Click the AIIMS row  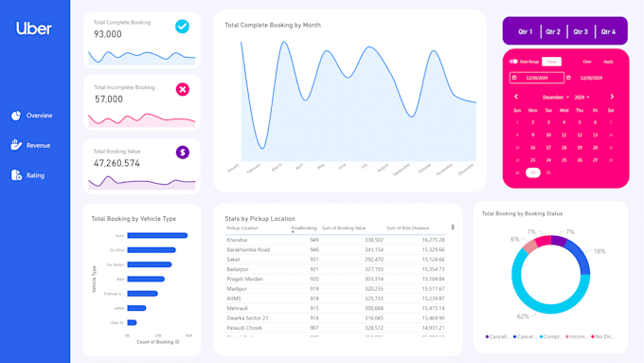[335, 299]
